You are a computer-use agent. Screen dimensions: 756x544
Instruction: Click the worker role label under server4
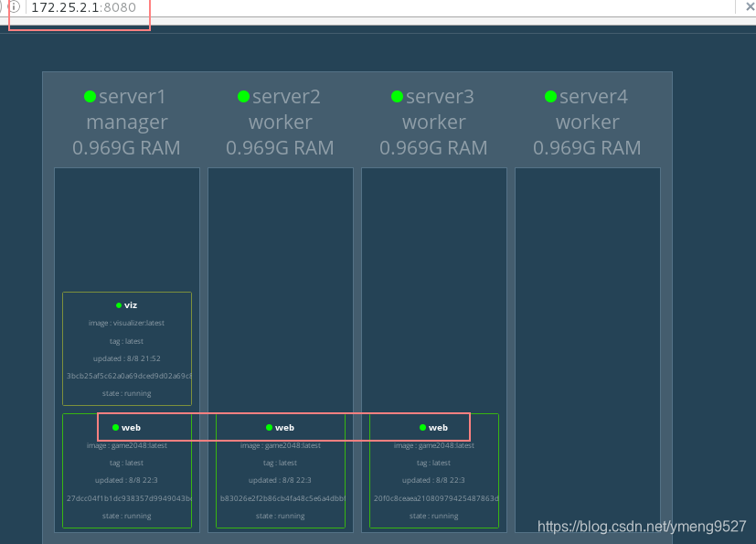coord(587,123)
